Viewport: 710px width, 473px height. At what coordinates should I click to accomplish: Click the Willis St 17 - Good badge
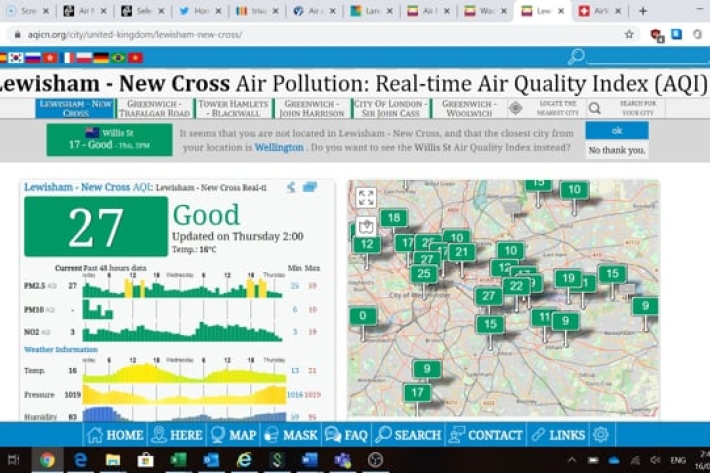(109, 139)
